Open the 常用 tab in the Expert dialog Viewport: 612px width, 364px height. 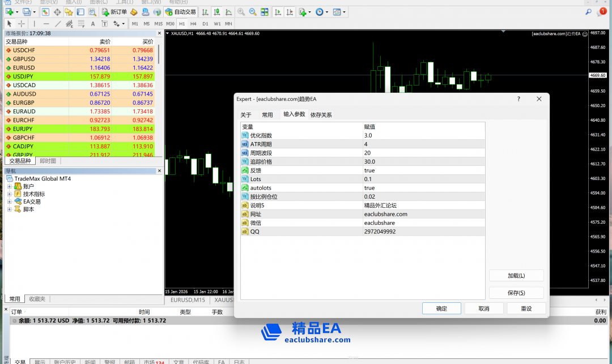(267, 115)
